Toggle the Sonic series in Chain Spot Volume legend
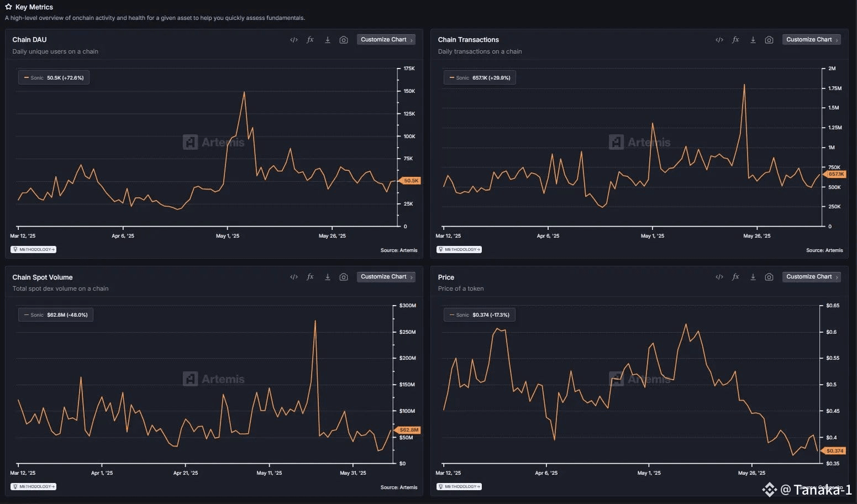The width and height of the screenshot is (857, 504). pyautogui.click(x=56, y=315)
